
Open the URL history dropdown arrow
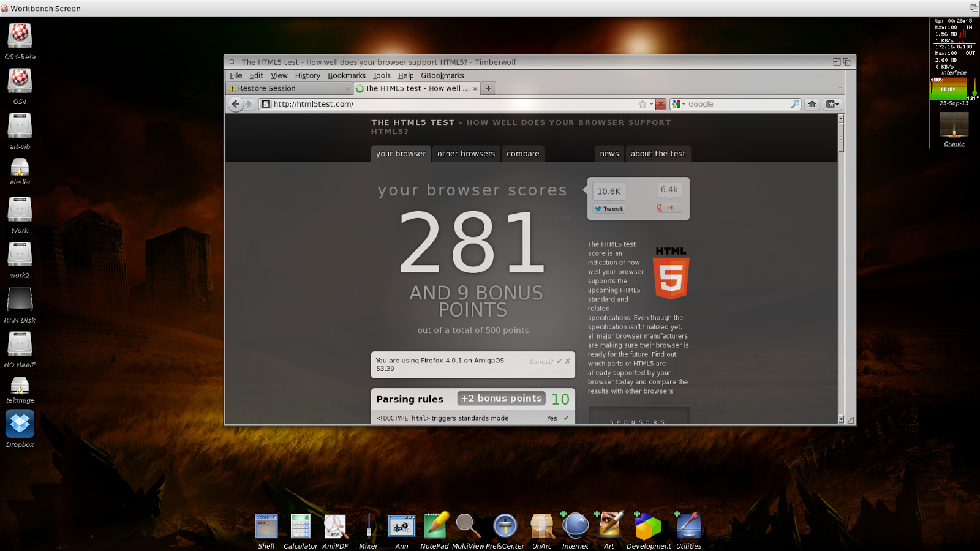pos(651,104)
